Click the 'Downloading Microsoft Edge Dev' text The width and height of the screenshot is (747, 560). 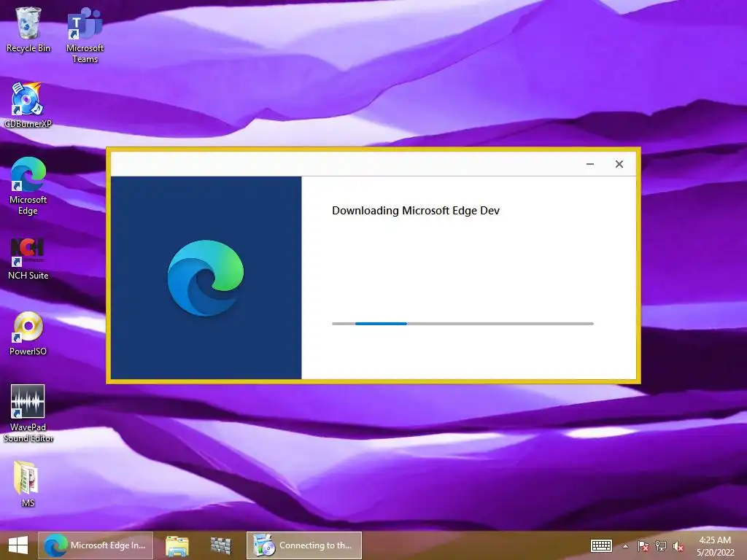coord(415,211)
